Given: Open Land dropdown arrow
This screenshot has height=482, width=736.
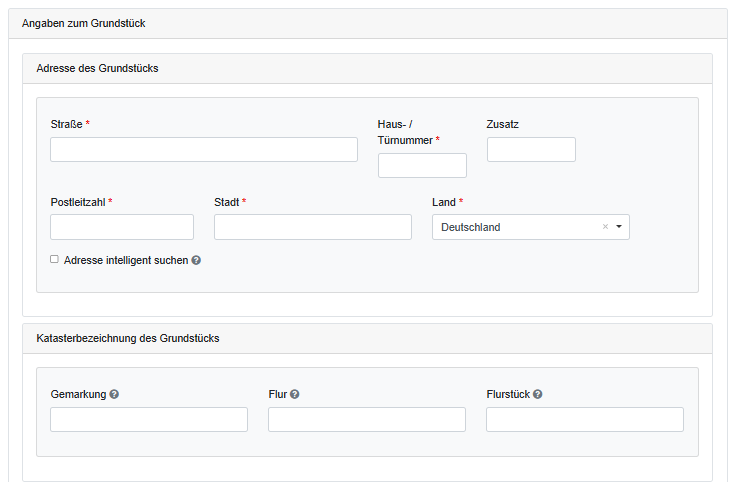Looking at the screenshot, I should coord(619,227).
